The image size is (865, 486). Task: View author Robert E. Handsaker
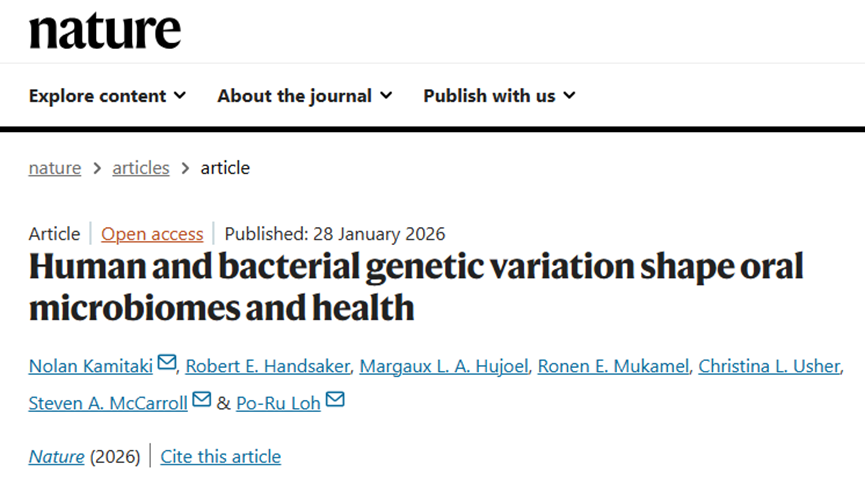click(x=268, y=366)
